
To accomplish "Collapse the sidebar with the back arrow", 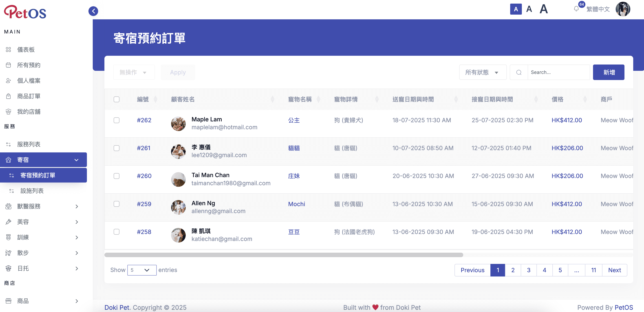I will point(93,11).
